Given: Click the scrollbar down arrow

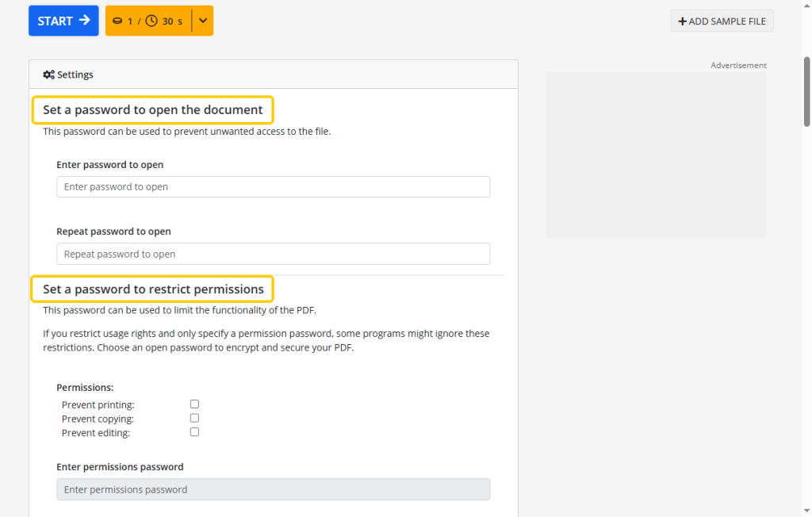Looking at the screenshot, I should (806, 511).
